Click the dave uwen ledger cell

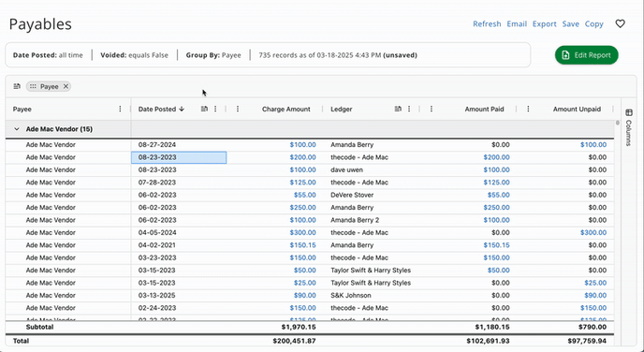point(346,169)
